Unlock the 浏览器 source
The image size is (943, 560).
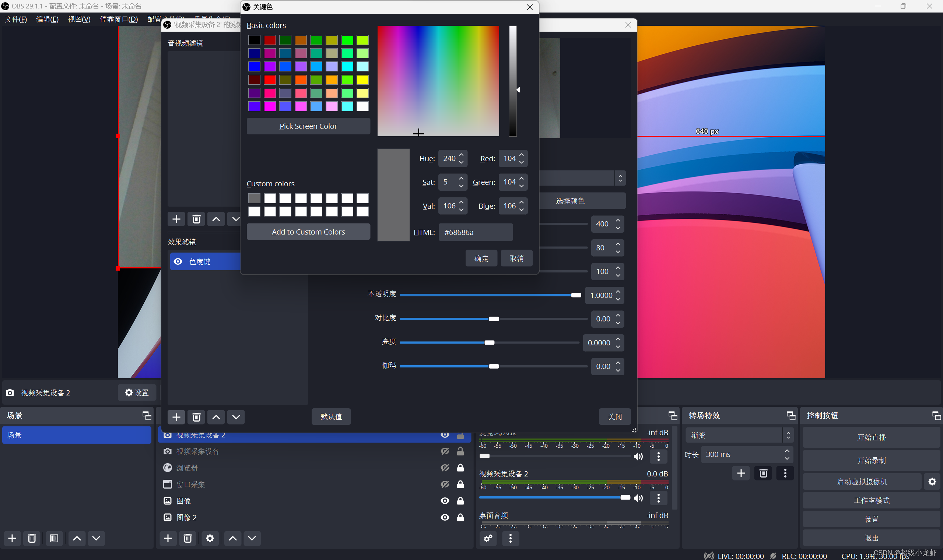(460, 468)
